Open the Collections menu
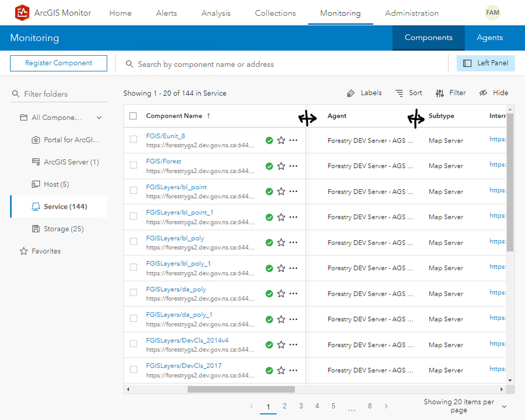The width and height of the screenshot is (525, 420). tap(275, 13)
